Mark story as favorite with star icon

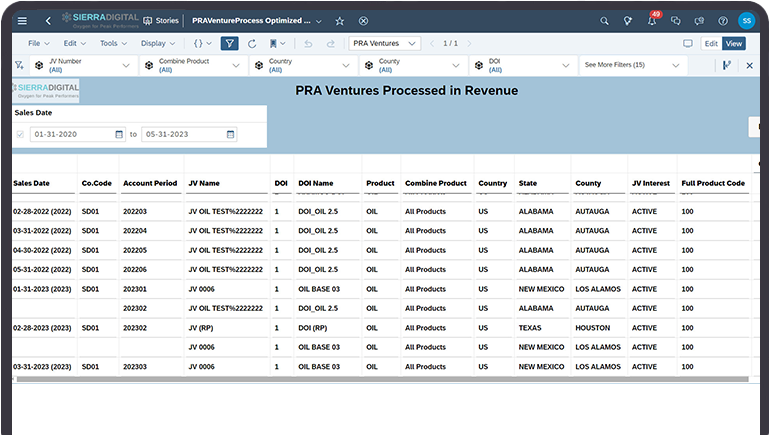click(340, 20)
